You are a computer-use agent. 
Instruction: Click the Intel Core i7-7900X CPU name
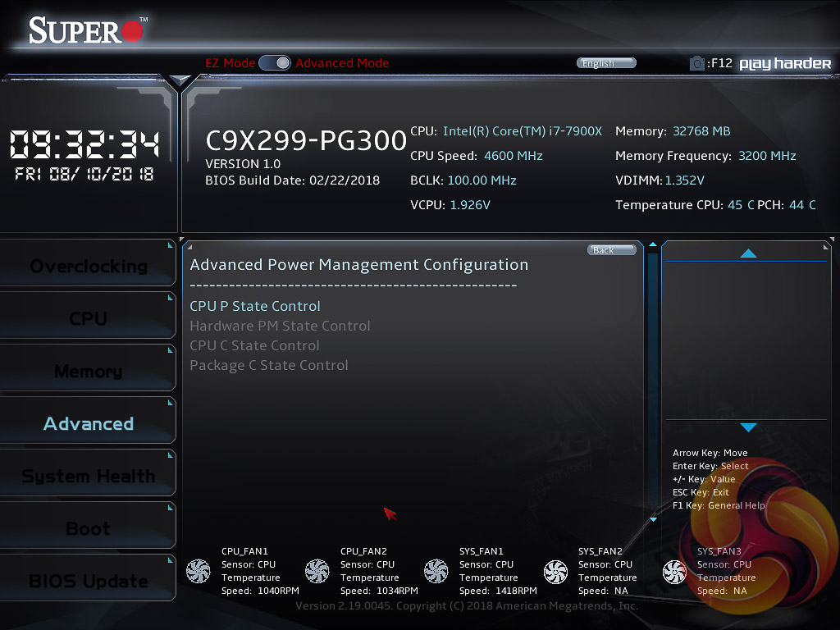pyautogui.click(x=523, y=131)
